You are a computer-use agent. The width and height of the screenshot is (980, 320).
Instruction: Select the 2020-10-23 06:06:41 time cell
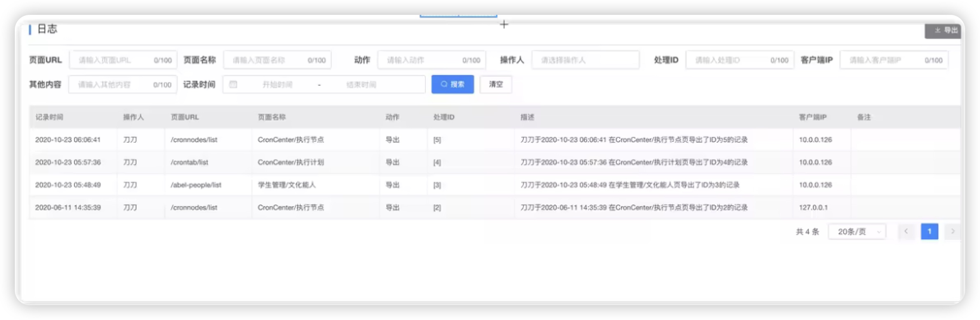coord(68,140)
